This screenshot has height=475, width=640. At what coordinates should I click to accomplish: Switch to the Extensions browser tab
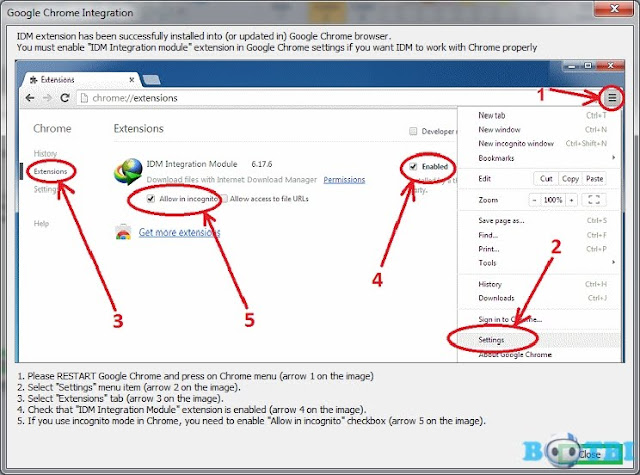tap(82, 80)
